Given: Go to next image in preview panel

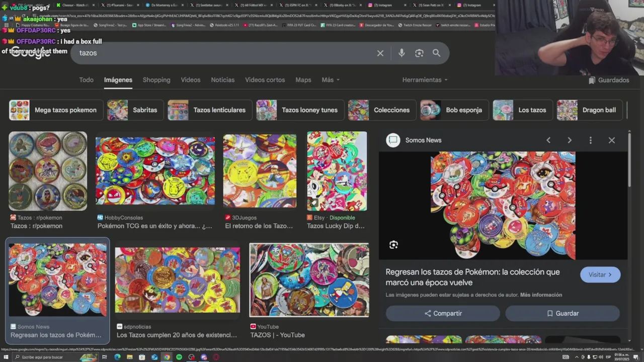Looking at the screenshot, I should pos(570,140).
